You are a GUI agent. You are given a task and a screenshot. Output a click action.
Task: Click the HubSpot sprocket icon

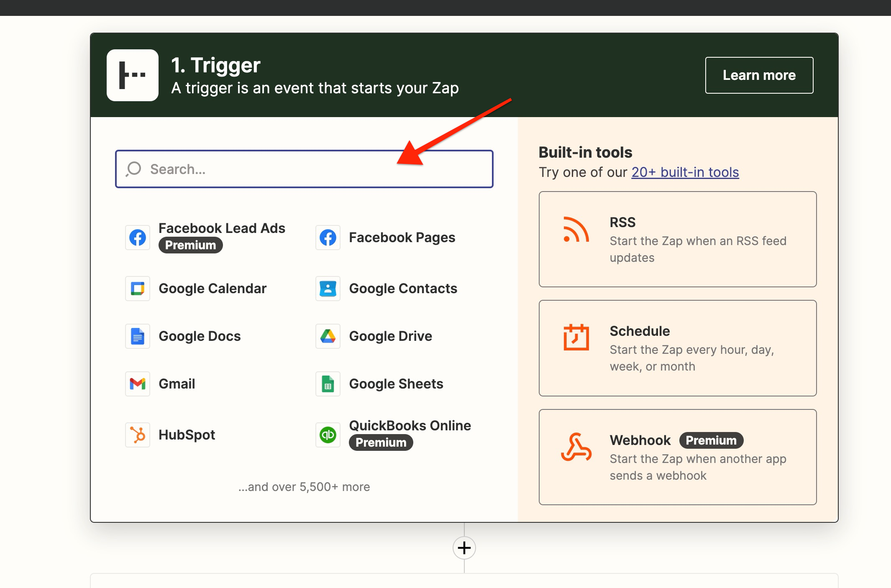(138, 435)
